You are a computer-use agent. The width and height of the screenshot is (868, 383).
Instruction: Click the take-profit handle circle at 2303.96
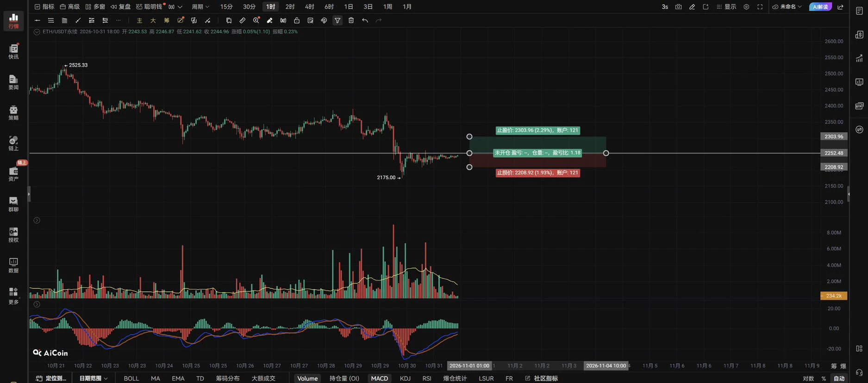pos(469,137)
